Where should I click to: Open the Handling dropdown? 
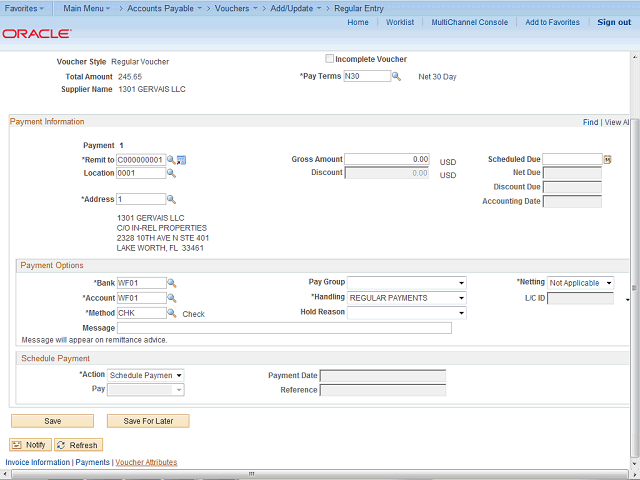460,298
